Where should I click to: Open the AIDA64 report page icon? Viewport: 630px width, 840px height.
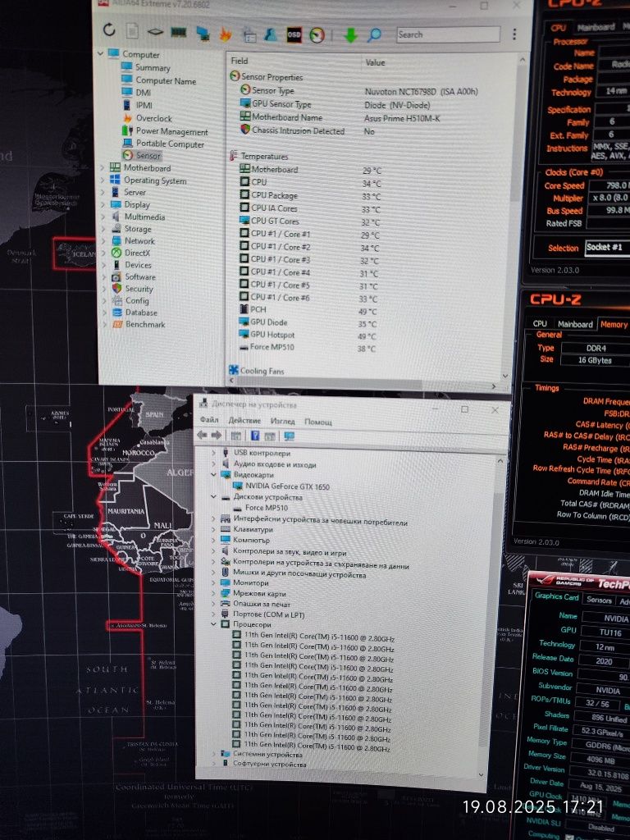click(132, 31)
